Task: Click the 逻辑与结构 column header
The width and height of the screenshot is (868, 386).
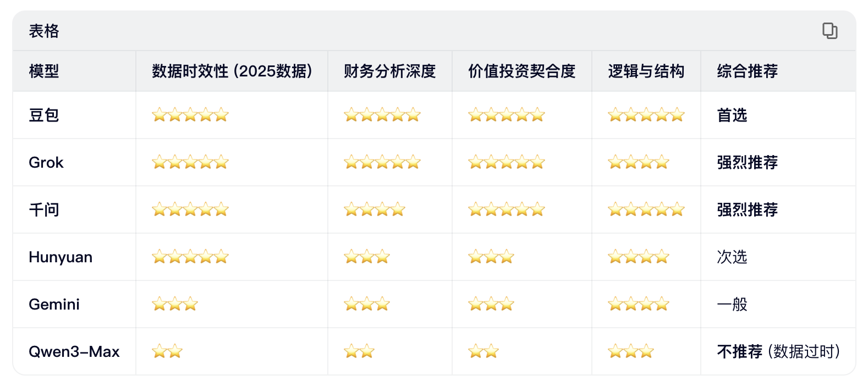Action: point(646,71)
